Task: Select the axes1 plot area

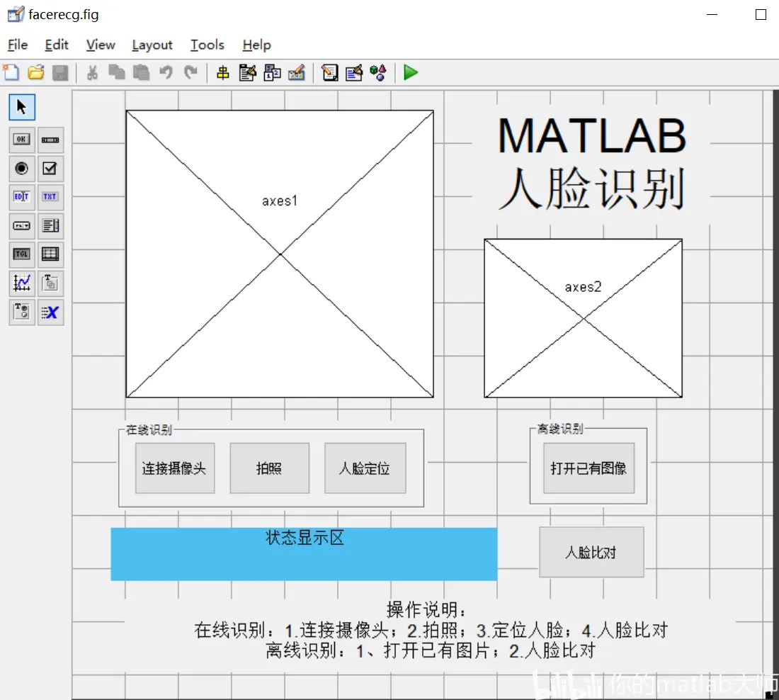Action: click(x=280, y=254)
